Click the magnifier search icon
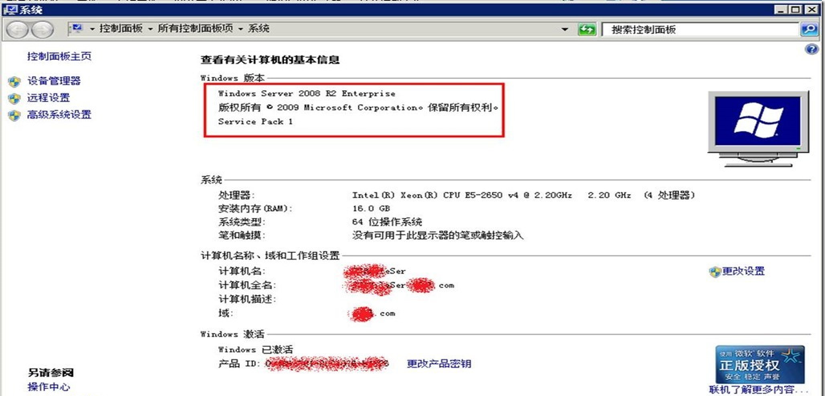Screen dimensions: 825x396 click(x=808, y=29)
